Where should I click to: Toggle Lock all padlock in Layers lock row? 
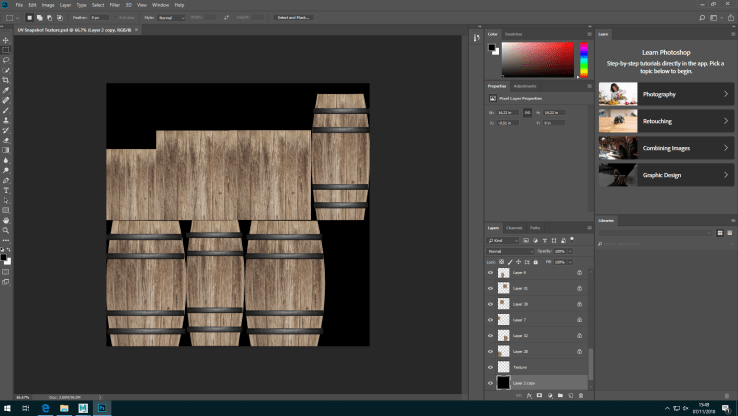pos(536,262)
